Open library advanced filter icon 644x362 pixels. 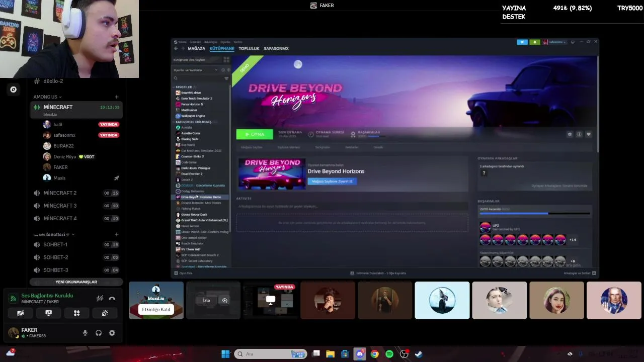[x=226, y=78]
